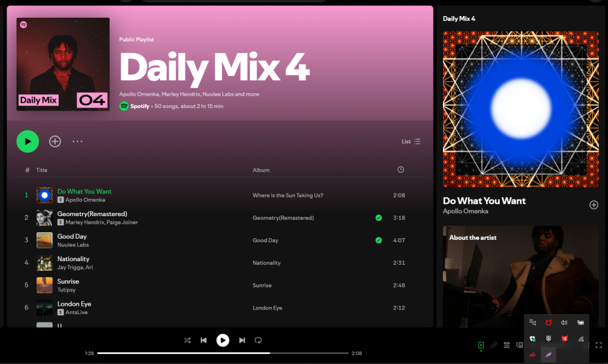The image size is (608, 364).
Task: Select the Do What You Want track title in list
Action: tap(84, 191)
